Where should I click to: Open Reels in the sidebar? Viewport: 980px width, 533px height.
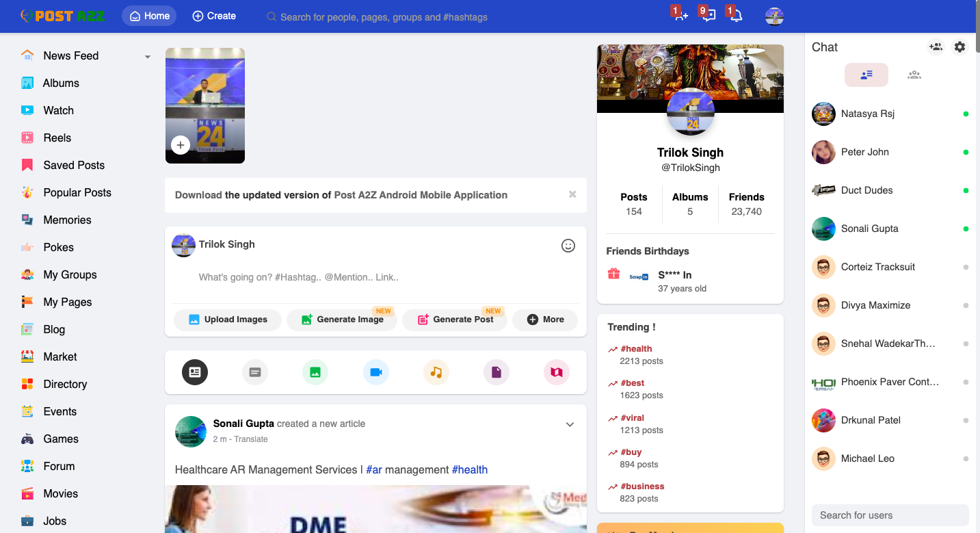point(57,138)
